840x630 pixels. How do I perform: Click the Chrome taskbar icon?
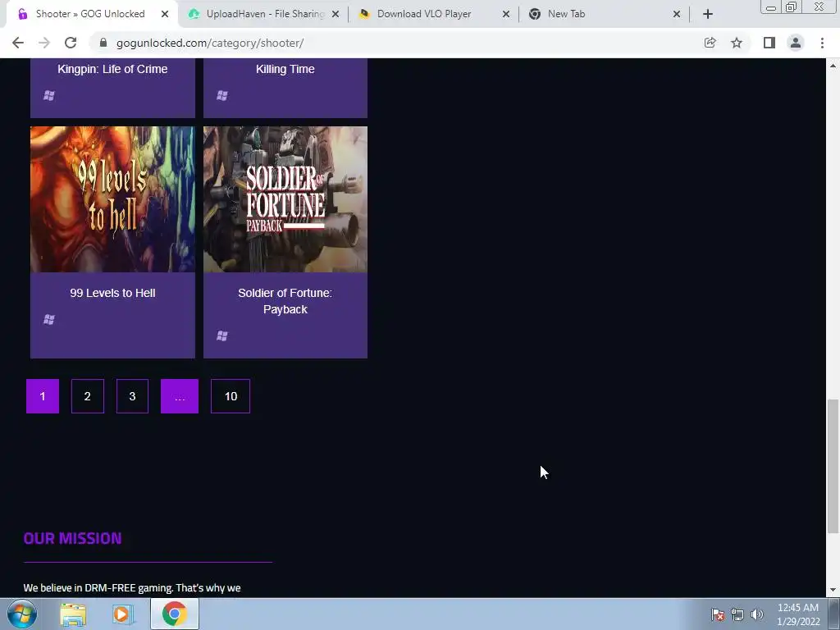pos(175,614)
